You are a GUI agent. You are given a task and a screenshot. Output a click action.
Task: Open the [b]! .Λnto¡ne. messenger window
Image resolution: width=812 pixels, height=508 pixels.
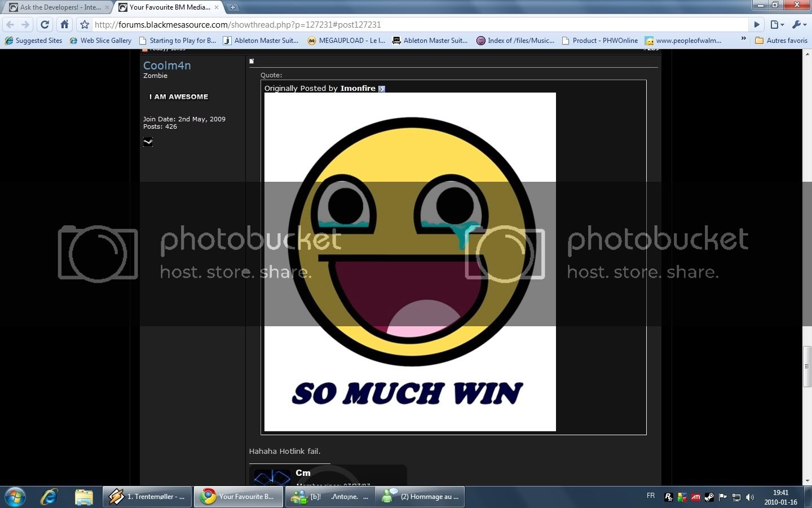tap(330, 497)
